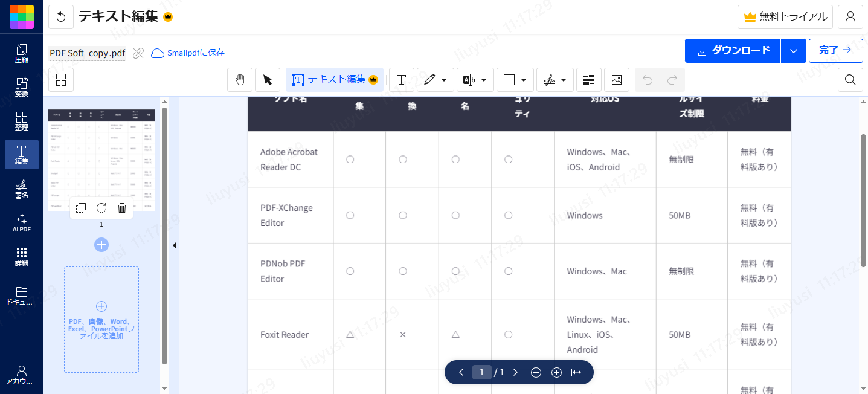Screen dimensions: 868x394
Task: Collapse the thumbnail side panel
Action: tap(174, 245)
